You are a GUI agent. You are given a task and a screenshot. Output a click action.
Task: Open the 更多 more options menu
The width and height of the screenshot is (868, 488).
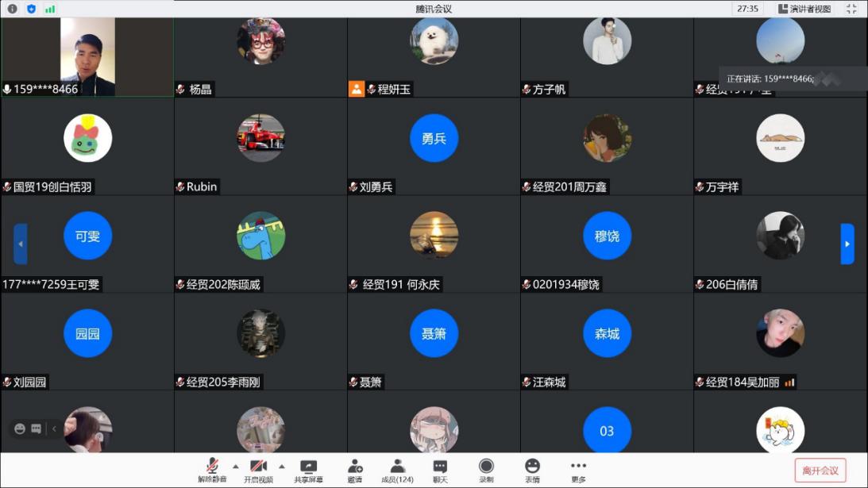(x=578, y=470)
